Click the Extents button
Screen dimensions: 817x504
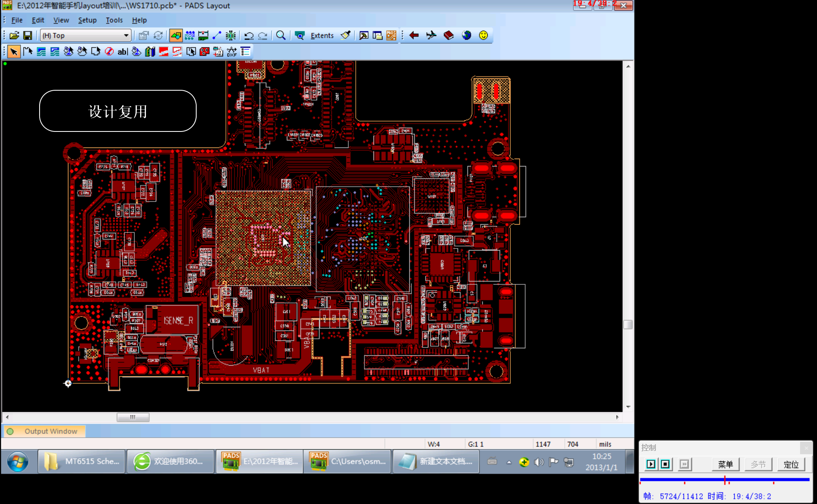click(322, 35)
